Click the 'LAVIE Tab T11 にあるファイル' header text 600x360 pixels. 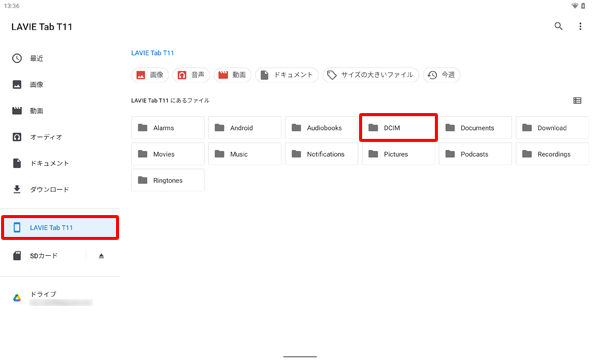point(170,101)
